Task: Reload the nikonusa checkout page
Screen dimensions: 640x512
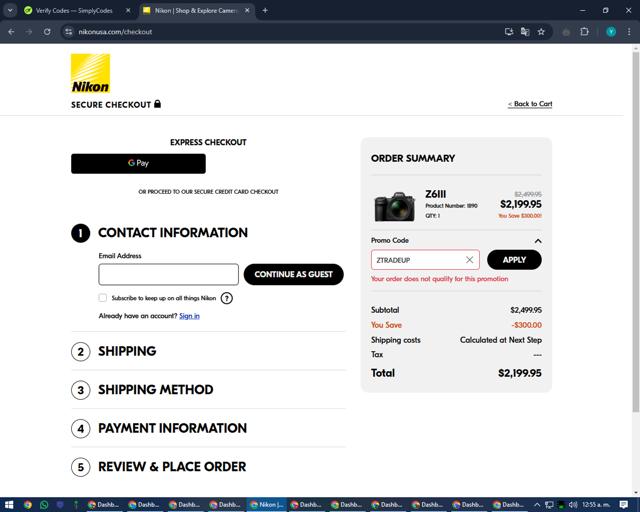Action: pos(47,31)
